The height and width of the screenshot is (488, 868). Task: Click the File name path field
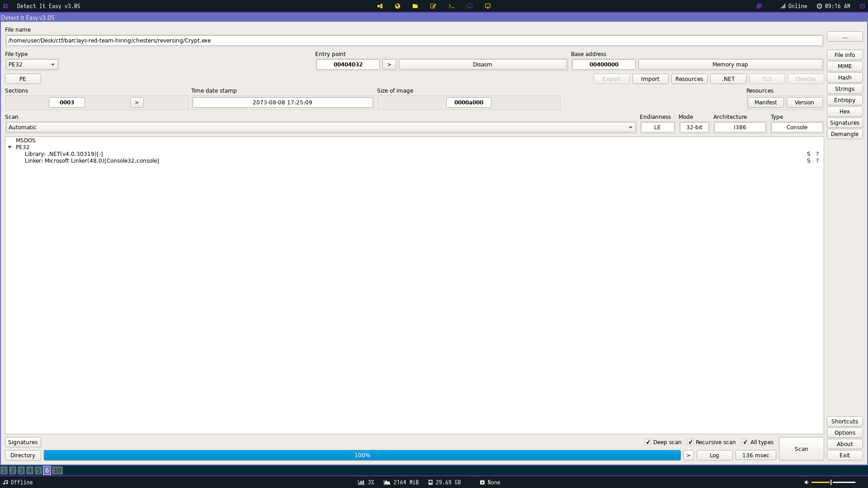pos(414,41)
